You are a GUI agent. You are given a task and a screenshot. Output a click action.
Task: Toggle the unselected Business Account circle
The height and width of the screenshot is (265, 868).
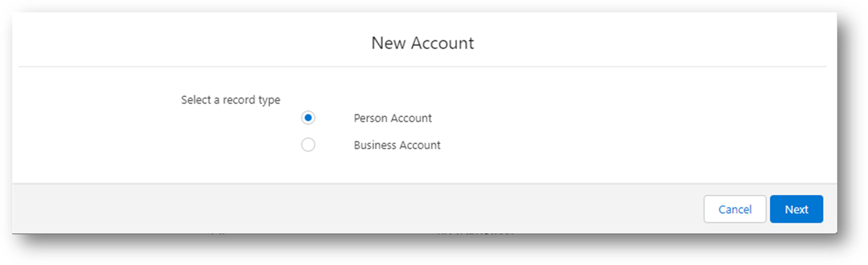(x=308, y=145)
